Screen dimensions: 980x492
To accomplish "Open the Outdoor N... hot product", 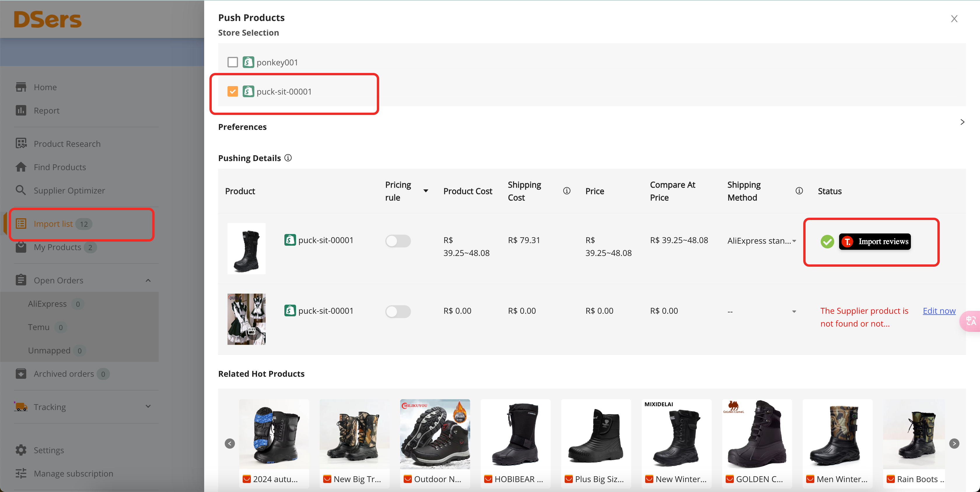I will pyautogui.click(x=435, y=444).
